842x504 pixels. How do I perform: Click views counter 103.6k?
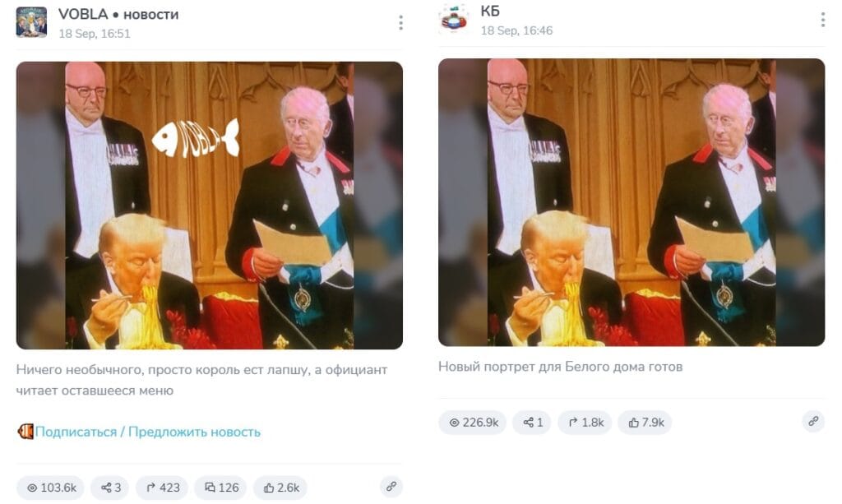[x=51, y=488]
